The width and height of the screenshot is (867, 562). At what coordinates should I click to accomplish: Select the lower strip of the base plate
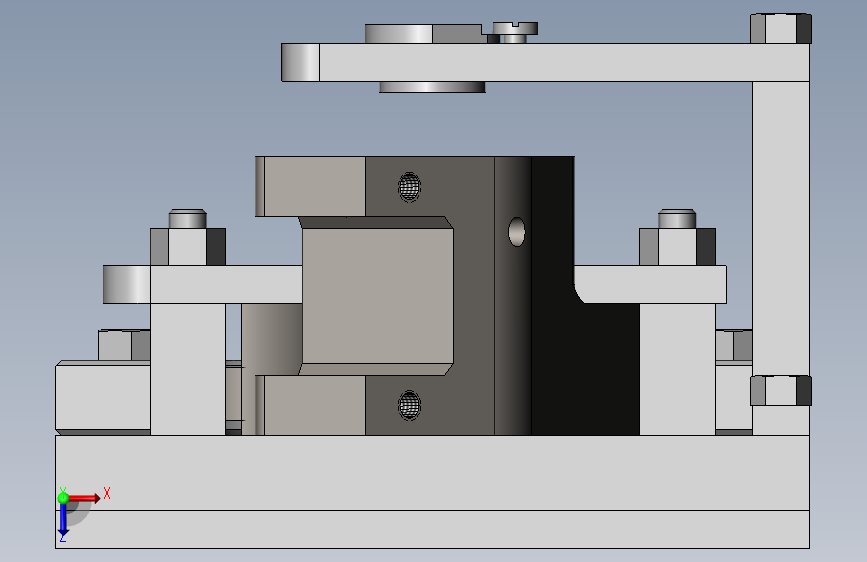click(x=432, y=529)
